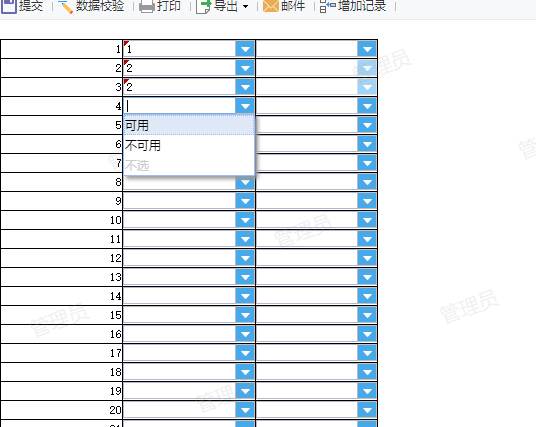Click the 数据校验 button label

(x=99, y=6)
